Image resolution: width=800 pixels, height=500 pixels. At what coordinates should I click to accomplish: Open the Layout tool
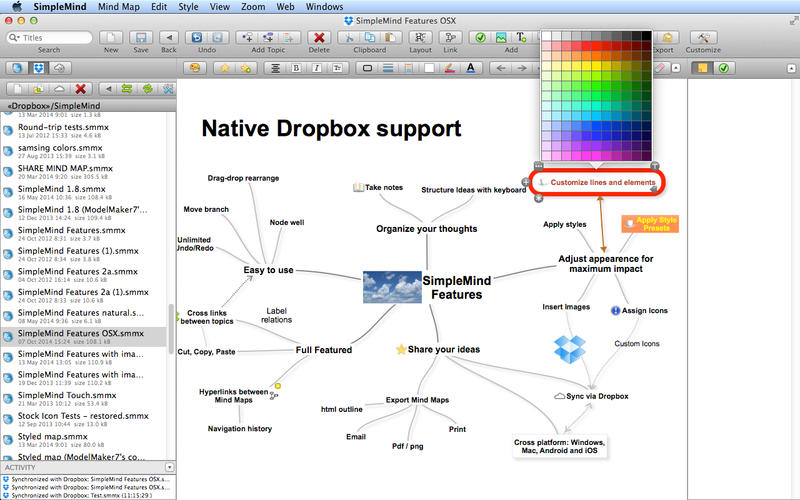click(x=420, y=37)
